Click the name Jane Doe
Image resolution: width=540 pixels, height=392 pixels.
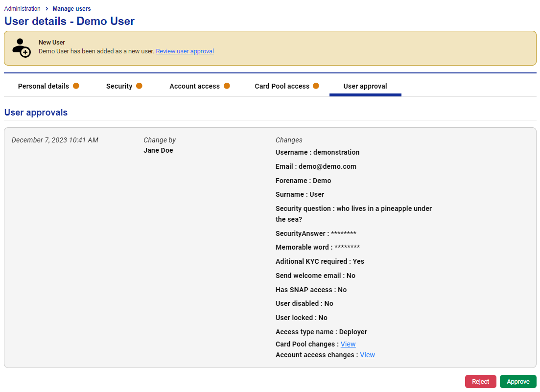(x=159, y=150)
